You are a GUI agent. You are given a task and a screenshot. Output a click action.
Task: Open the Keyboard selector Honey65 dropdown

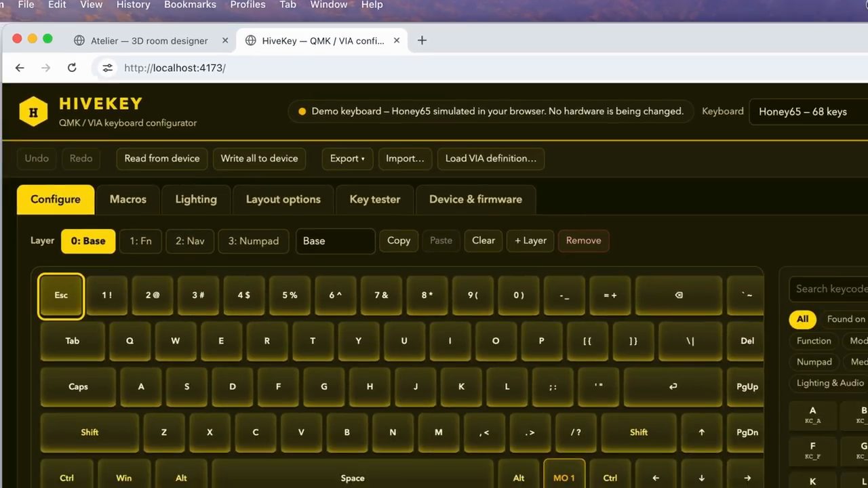pyautogui.click(x=808, y=112)
